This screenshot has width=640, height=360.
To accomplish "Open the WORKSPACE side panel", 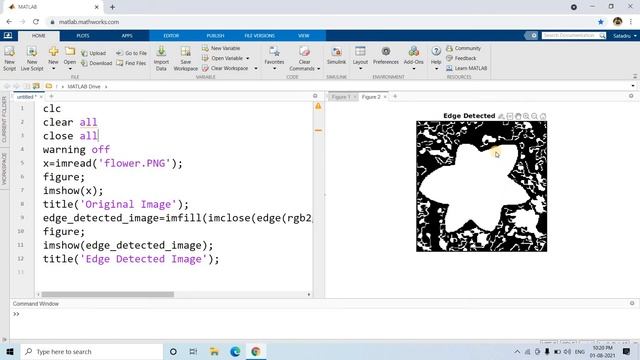I will [4, 169].
